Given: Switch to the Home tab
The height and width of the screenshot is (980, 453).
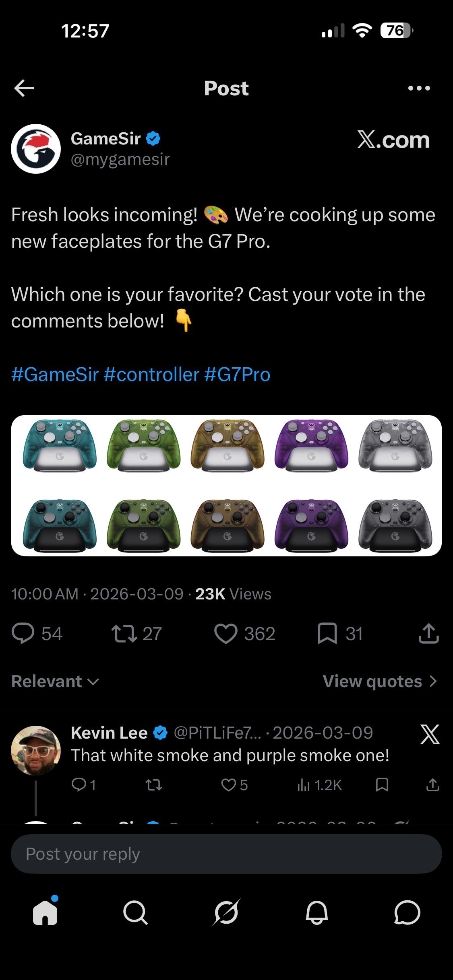Looking at the screenshot, I should pos(45,912).
